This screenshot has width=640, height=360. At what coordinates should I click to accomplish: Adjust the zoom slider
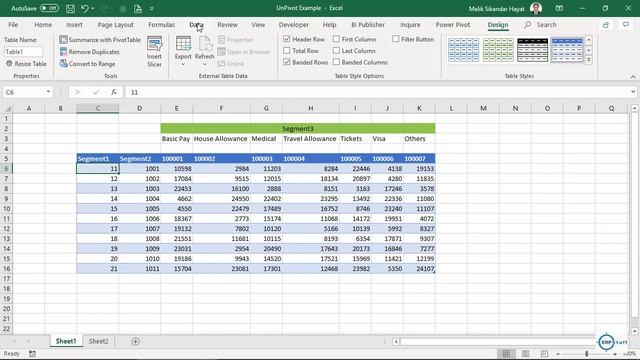586,354
